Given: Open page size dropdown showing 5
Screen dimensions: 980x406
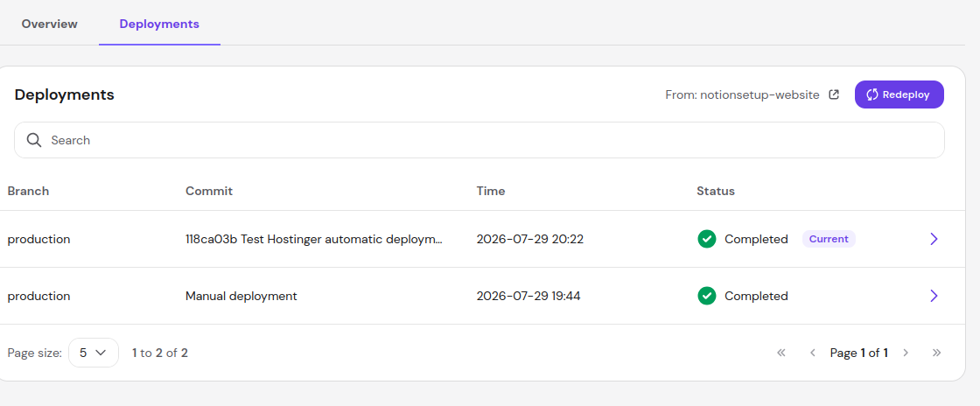Looking at the screenshot, I should (93, 353).
